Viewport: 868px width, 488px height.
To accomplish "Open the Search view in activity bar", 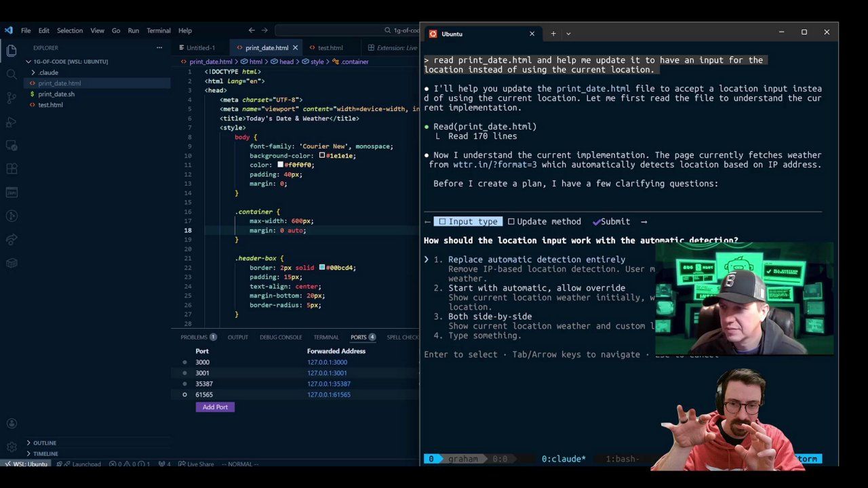I will (x=12, y=74).
